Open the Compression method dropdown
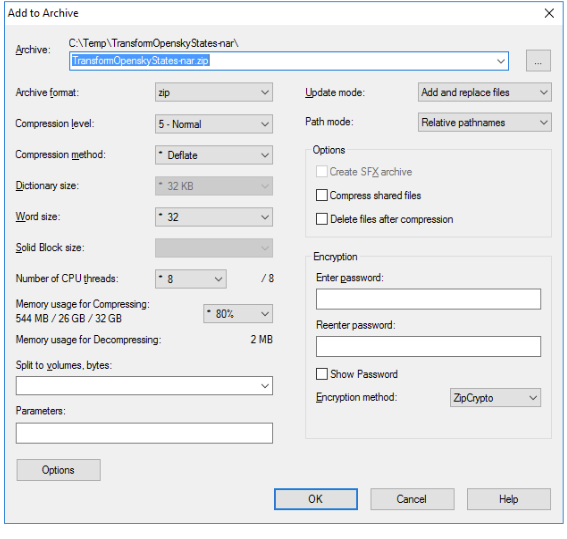Viewport: 567px width, 539px height. (x=214, y=155)
